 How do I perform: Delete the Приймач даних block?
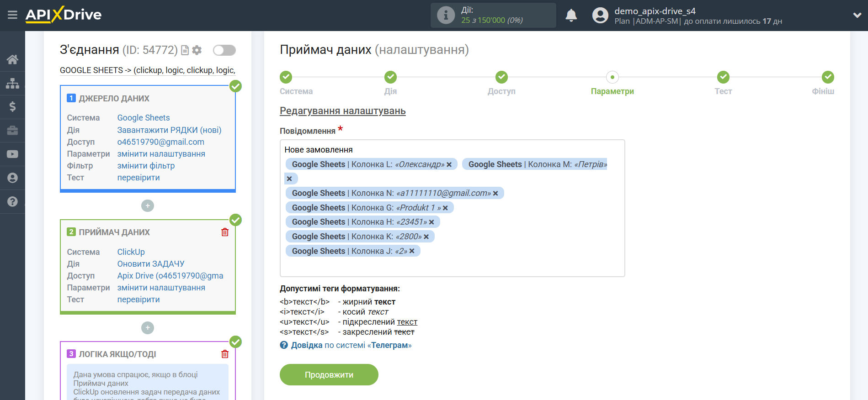point(225,232)
